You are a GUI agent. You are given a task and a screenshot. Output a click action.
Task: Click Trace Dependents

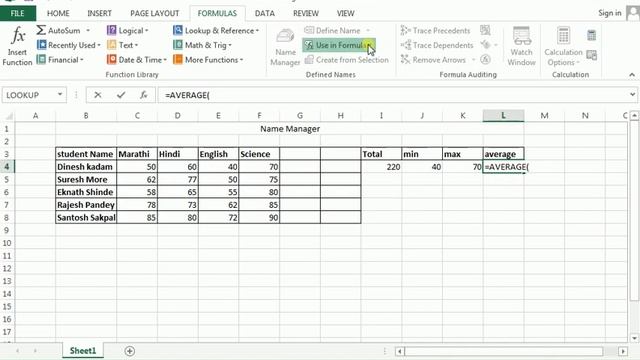tap(437, 45)
